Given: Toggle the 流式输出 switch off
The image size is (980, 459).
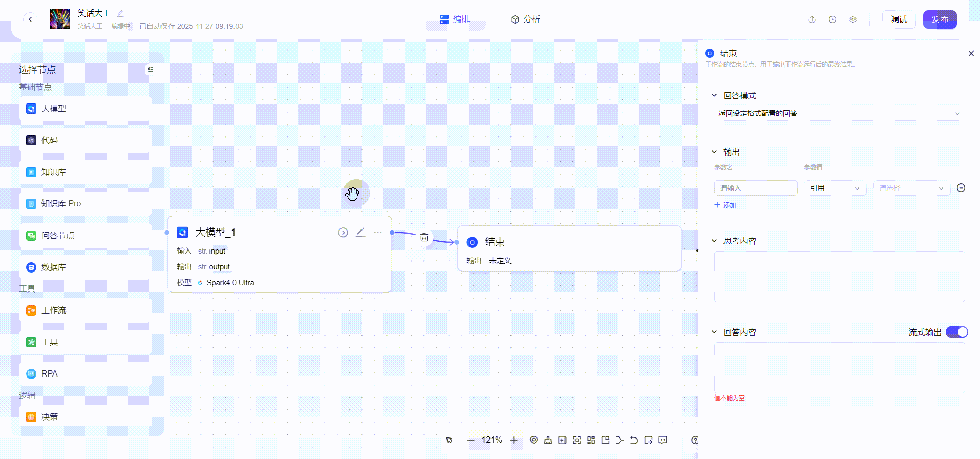Looking at the screenshot, I should click(956, 332).
